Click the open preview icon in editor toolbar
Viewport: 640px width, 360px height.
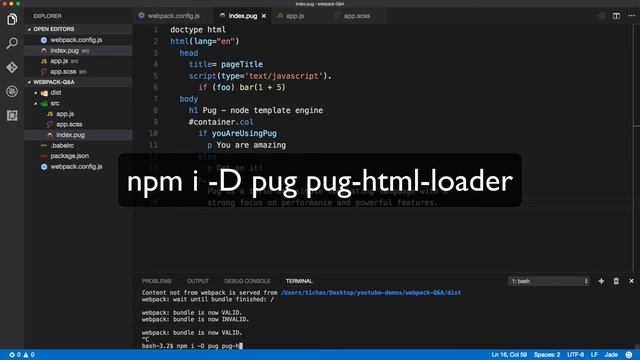[601, 16]
